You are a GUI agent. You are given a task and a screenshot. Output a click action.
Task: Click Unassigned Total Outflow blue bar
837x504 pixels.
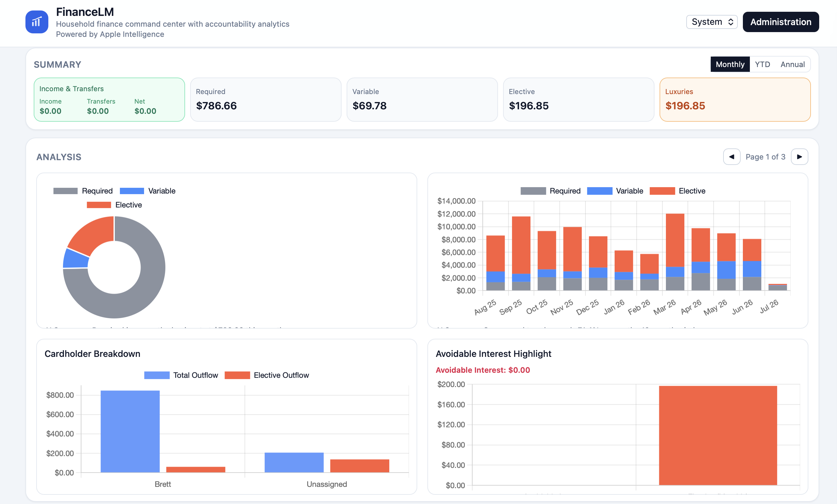(294, 462)
